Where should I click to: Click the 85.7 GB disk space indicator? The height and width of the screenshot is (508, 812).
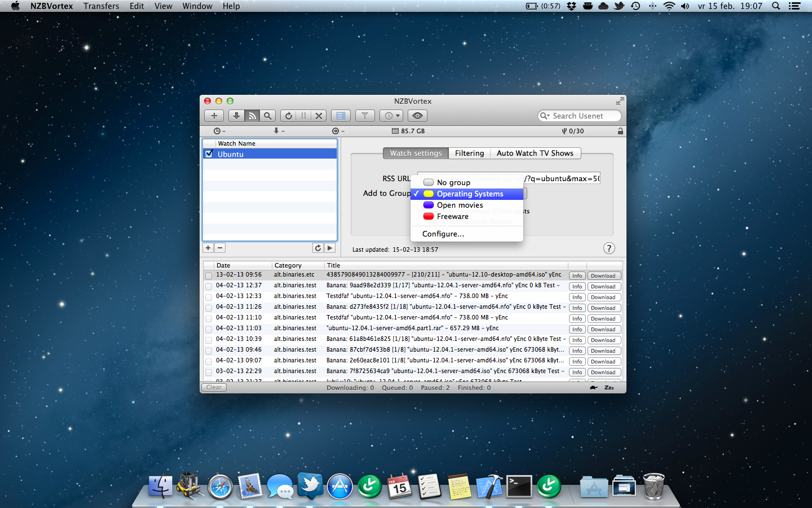click(x=408, y=131)
